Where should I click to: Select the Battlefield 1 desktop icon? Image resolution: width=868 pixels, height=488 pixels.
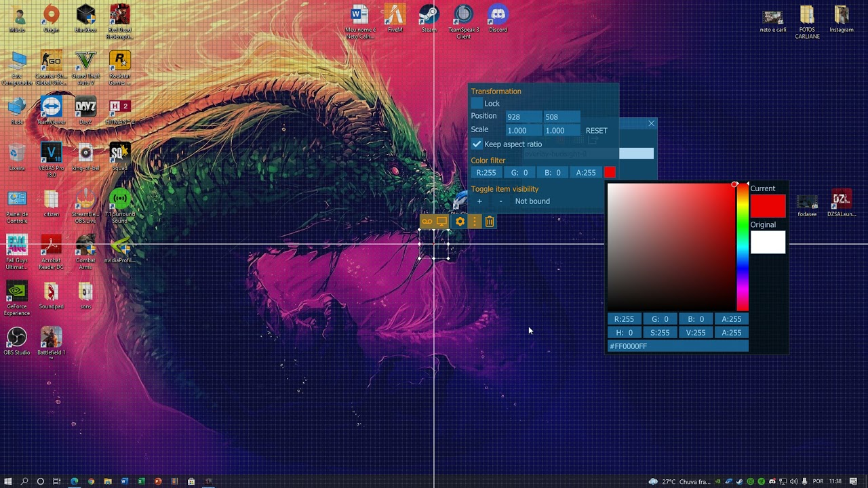(51, 341)
